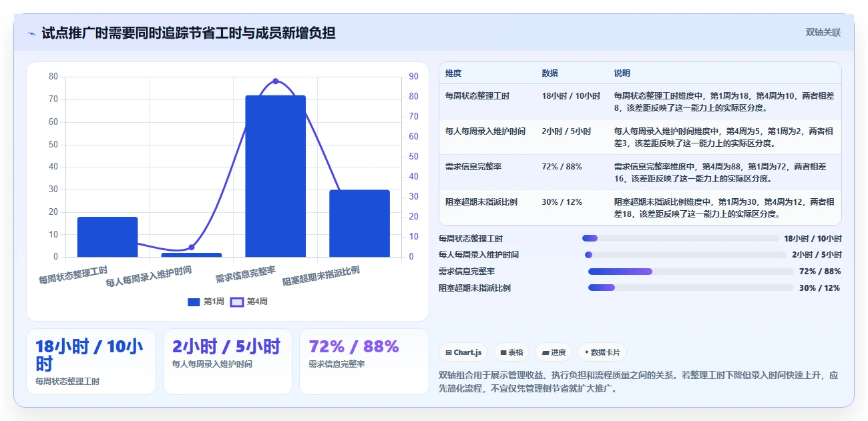Click the line point at the 88 peak

click(275, 81)
